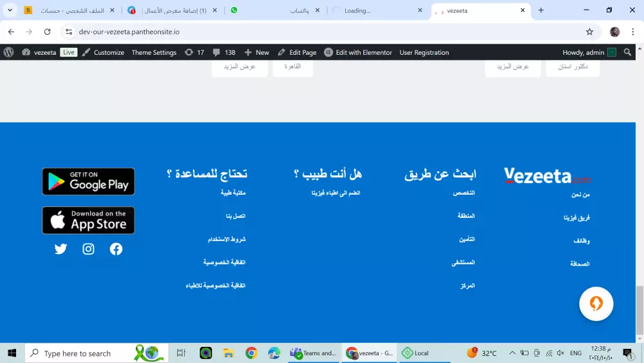Open the Instagram icon in footer
The width and height of the screenshot is (644, 363).
coord(88,249)
